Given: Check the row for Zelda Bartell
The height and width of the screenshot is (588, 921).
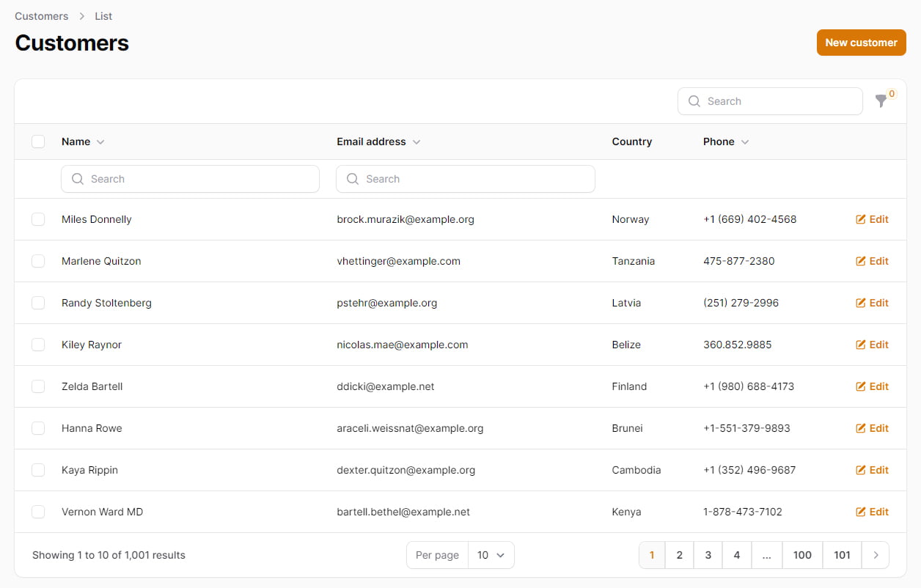Looking at the screenshot, I should coord(38,386).
